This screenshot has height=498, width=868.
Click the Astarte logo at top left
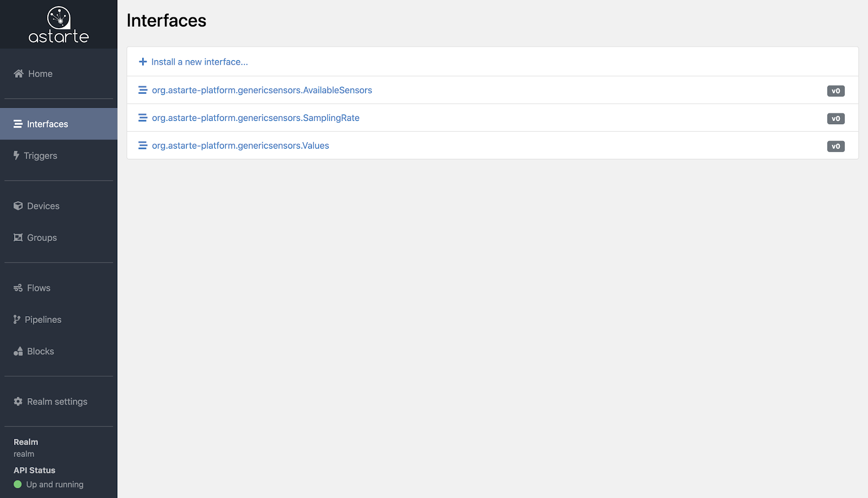59,24
